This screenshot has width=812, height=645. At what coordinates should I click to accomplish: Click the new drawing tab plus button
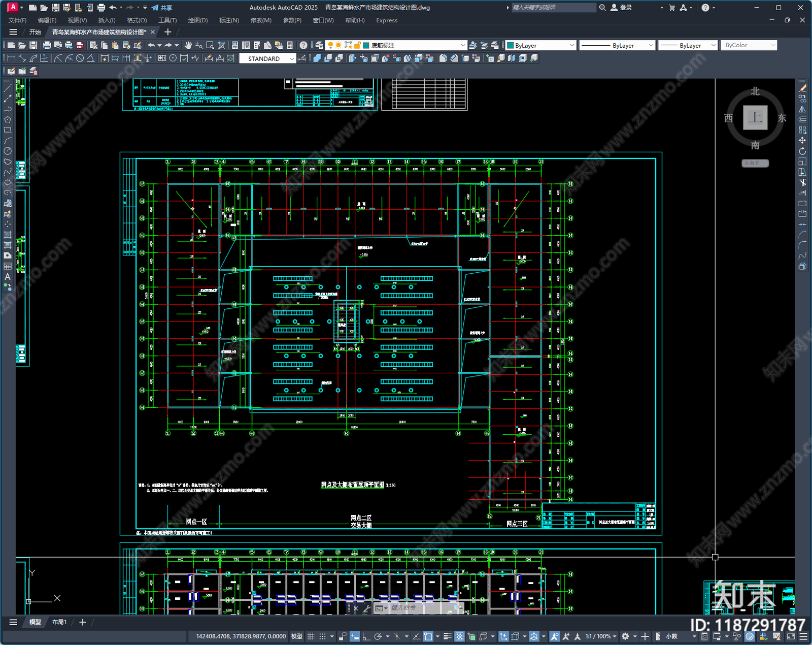[x=168, y=32]
